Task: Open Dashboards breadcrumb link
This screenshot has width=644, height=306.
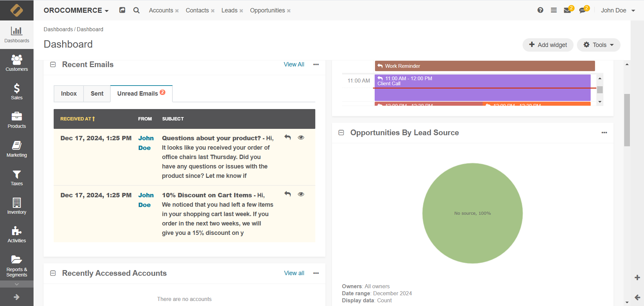Action: pyautogui.click(x=58, y=29)
